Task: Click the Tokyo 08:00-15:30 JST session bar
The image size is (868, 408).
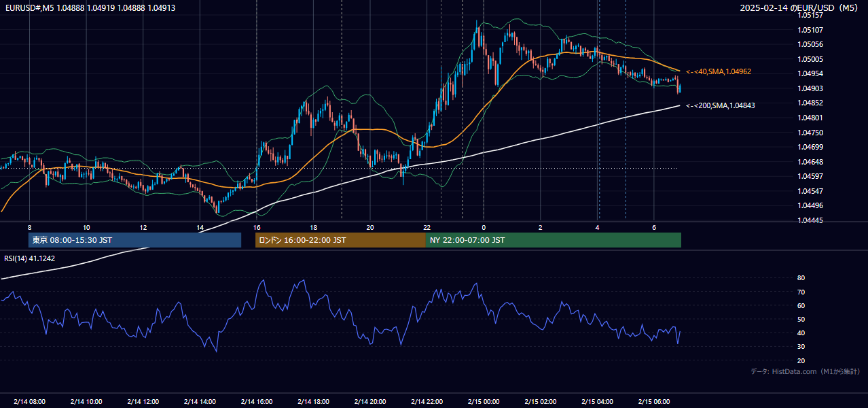Action: (134, 240)
